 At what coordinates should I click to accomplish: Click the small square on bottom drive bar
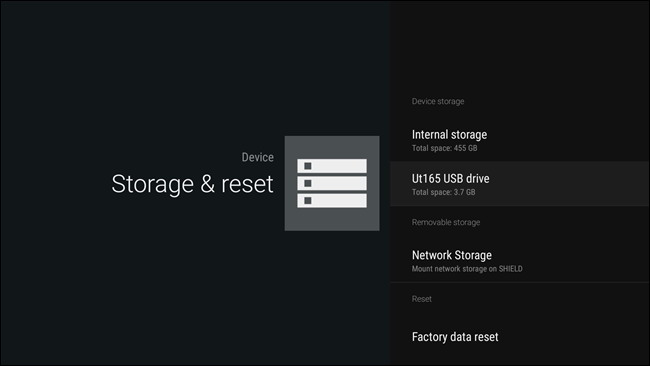[x=308, y=201]
